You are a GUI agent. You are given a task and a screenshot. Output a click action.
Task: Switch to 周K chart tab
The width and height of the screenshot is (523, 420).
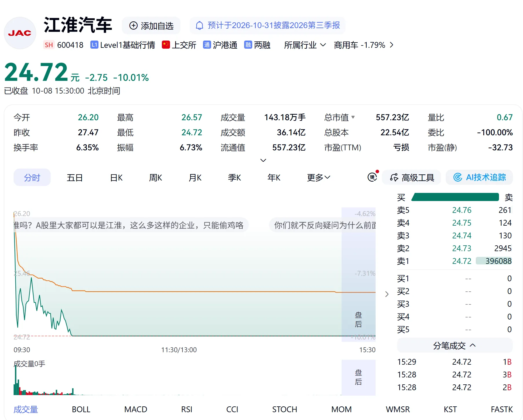click(156, 177)
